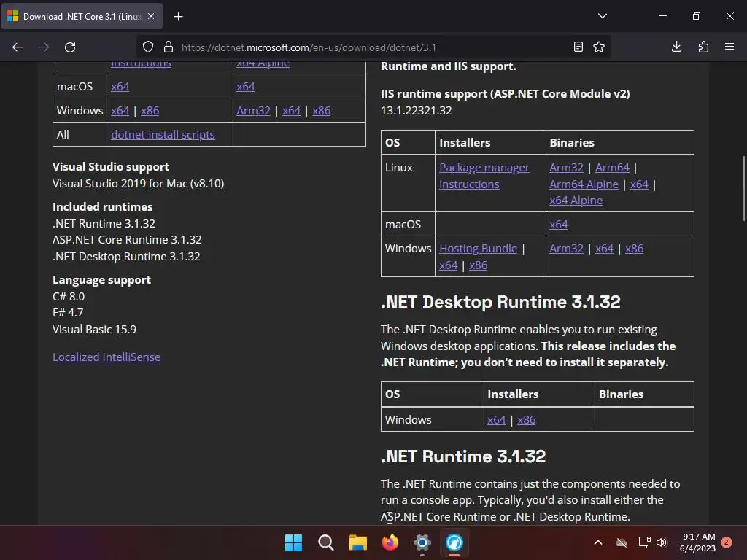Open ASP.NET Linux Package manager instructions
The height and width of the screenshot is (560, 747).
coord(484,176)
